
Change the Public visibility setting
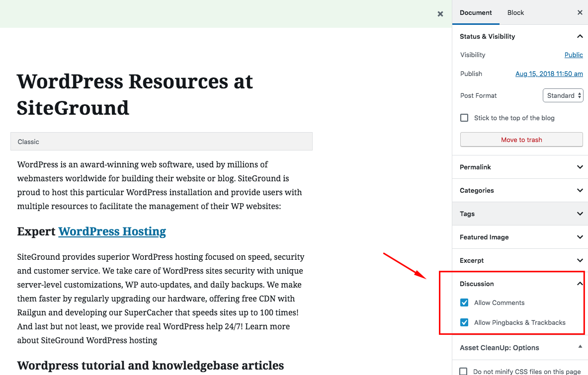pyautogui.click(x=574, y=55)
